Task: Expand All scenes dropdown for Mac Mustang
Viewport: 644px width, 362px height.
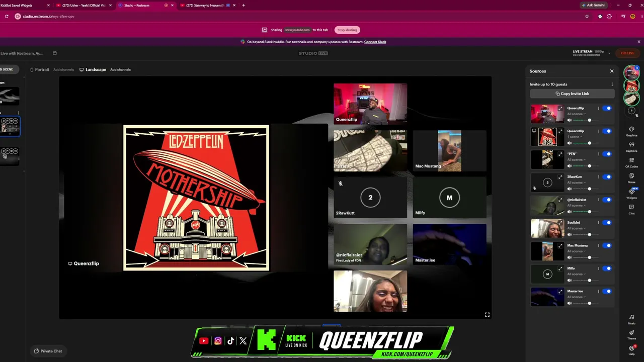Action: coord(577,251)
